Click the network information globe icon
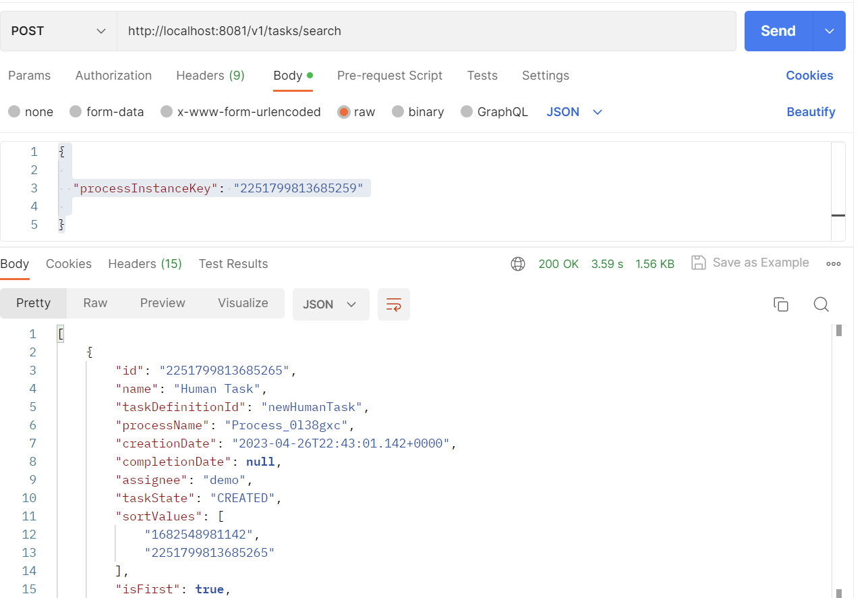The image size is (868, 598). (517, 264)
